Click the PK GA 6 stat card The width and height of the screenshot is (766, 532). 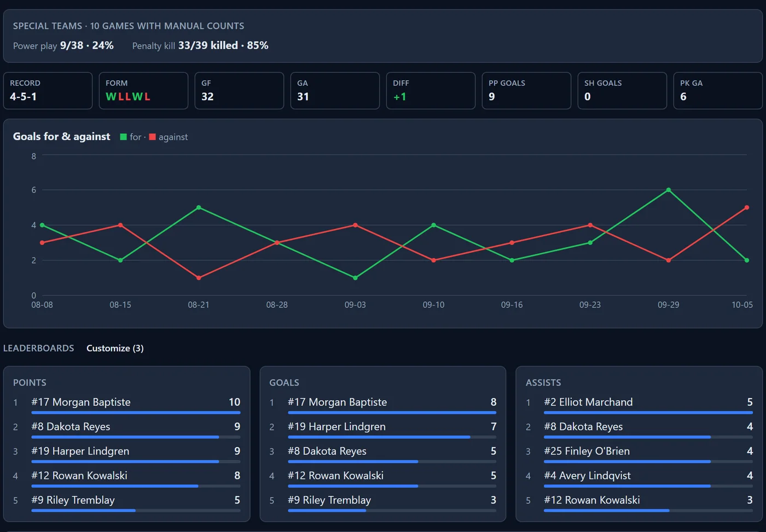pos(718,91)
